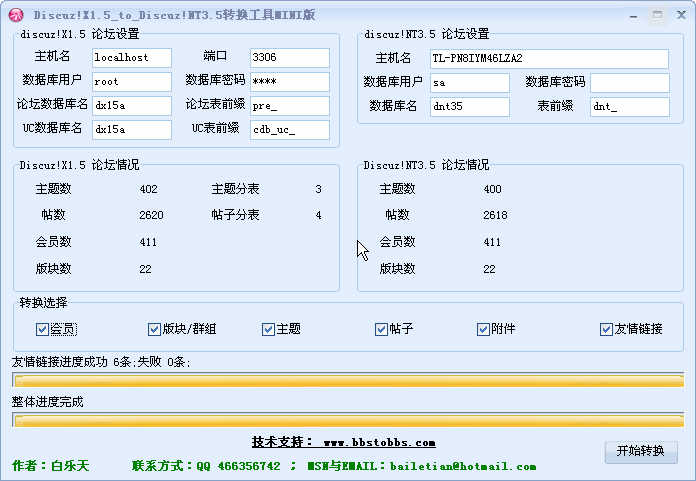Click the NT3.5 主题数 value 400
This screenshot has width=696, height=481.
493,189
